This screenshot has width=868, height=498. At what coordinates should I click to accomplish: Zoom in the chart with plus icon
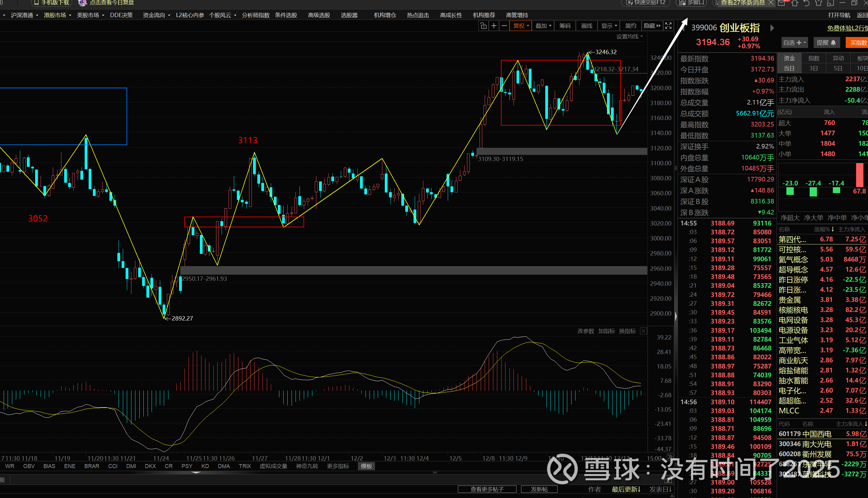point(494,26)
